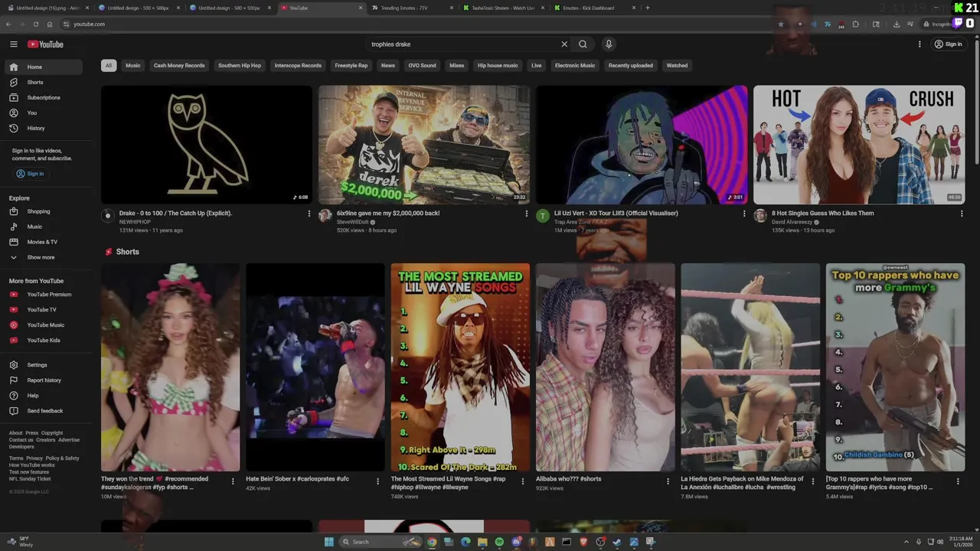The width and height of the screenshot is (980, 551).
Task: Click the browser back arrow
Action: click(x=8, y=24)
